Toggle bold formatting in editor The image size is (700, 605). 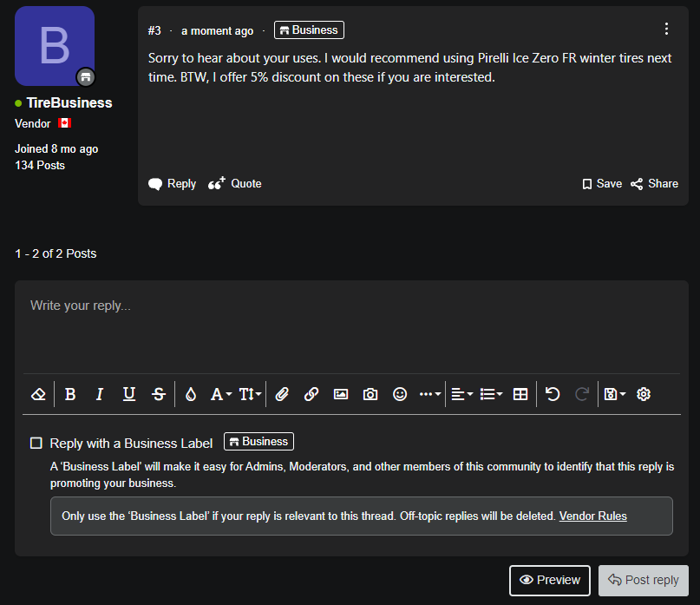pyautogui.click(x=70, y=394)
